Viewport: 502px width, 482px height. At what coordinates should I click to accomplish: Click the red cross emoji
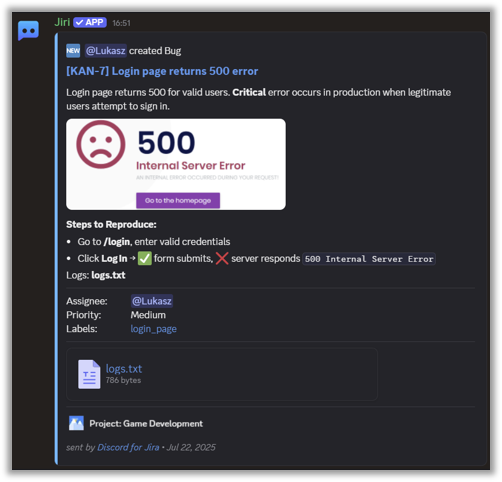pos(222,258)
